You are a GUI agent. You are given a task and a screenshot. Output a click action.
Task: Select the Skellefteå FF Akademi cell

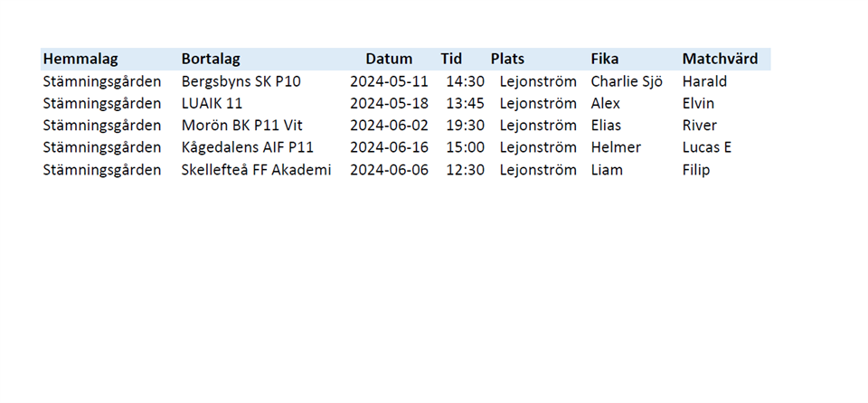tap(257, 170)
